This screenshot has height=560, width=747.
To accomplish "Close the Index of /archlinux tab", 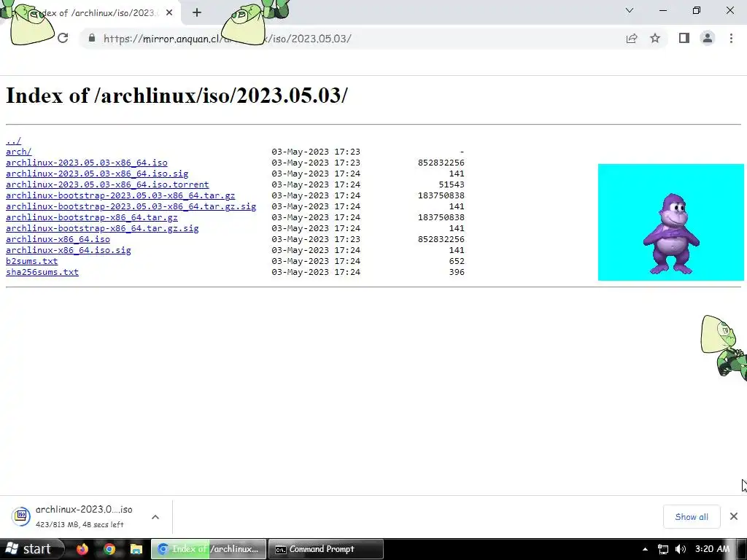I will tap(169, 12).
